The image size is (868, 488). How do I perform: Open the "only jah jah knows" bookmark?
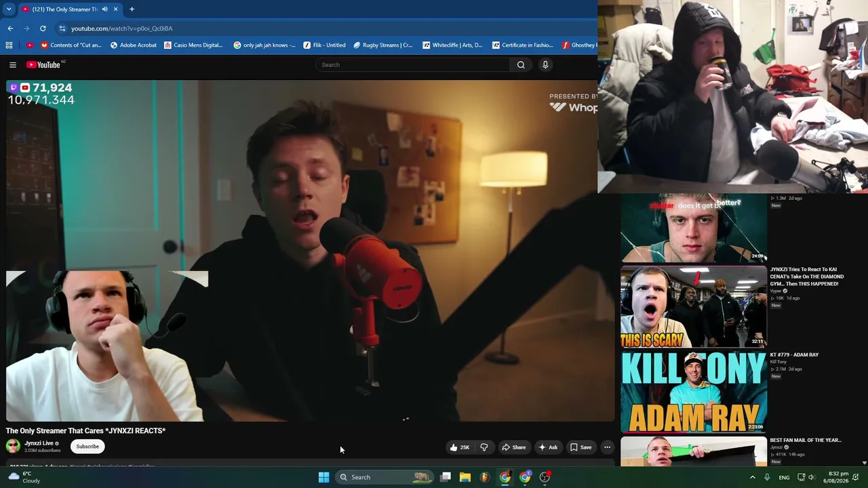[264, 45]
